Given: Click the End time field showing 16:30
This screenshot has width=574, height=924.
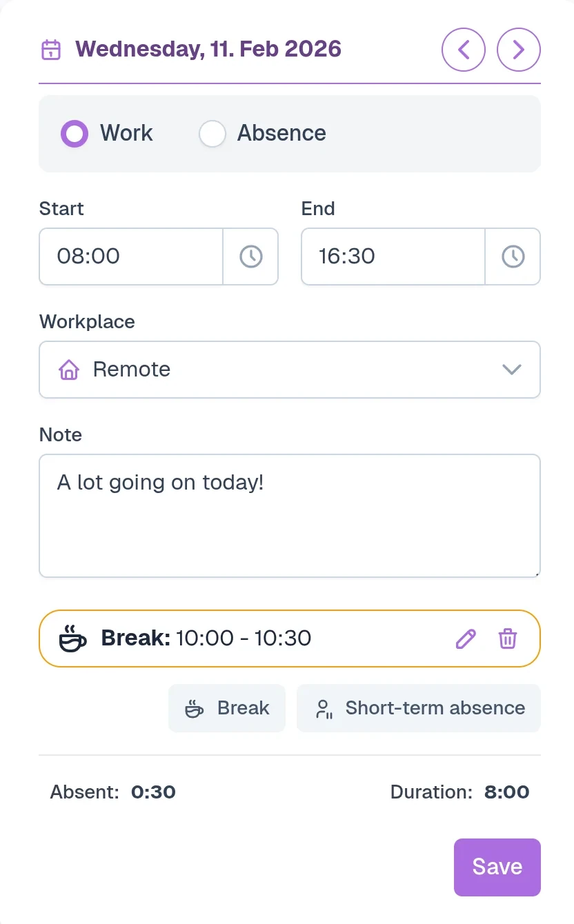Looking at the screenshot, I should click(x=393, y=257).
